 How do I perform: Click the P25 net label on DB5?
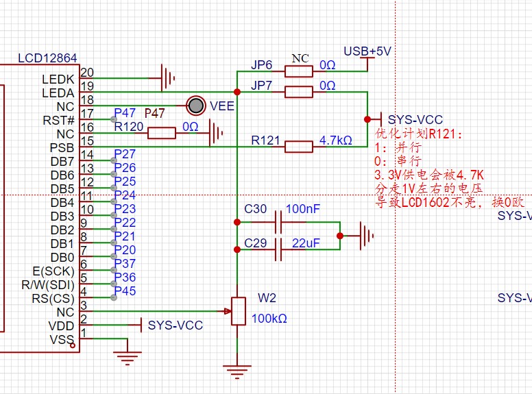pos(125,182)
